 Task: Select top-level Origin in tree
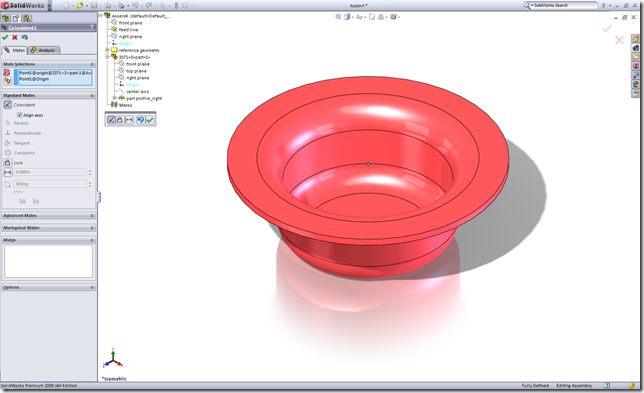pyautogui.click(x=125, y=44)
